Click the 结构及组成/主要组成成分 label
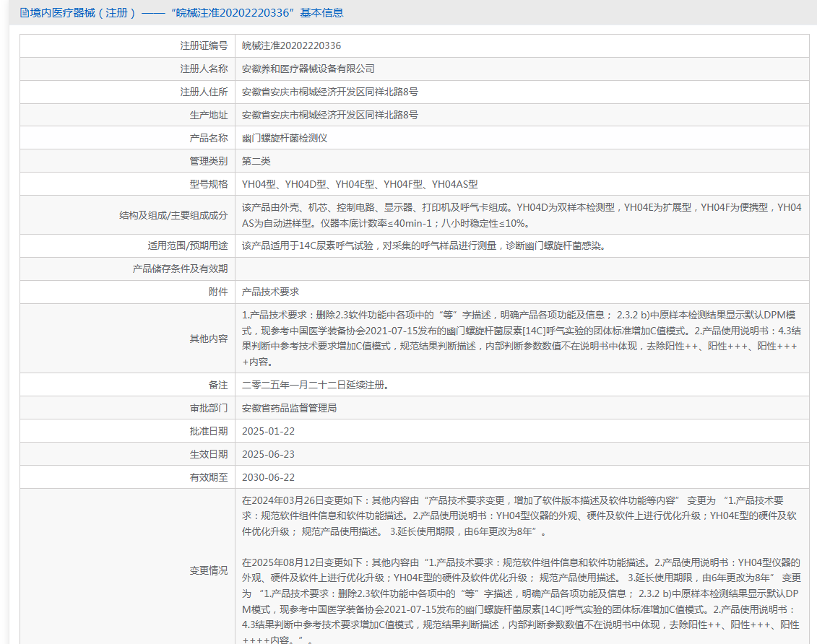Viewport: 817px width, 644px height. click(173, 215)
